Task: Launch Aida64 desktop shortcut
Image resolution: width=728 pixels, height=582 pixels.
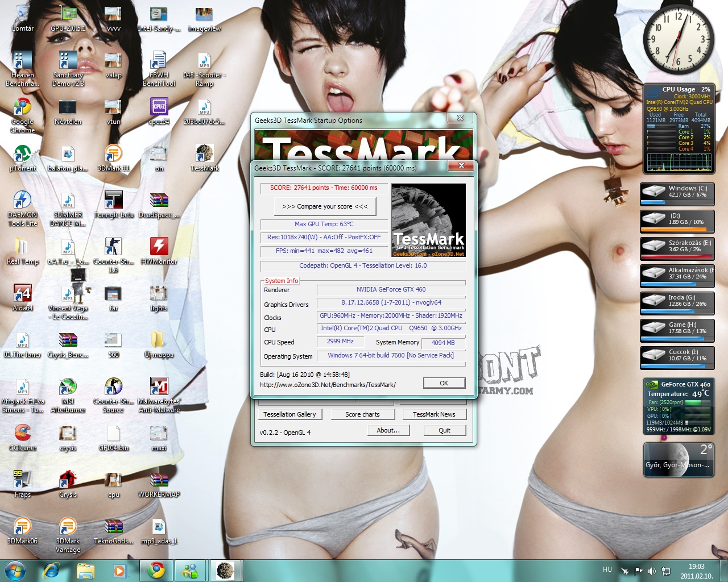Action: pos(22,298)
